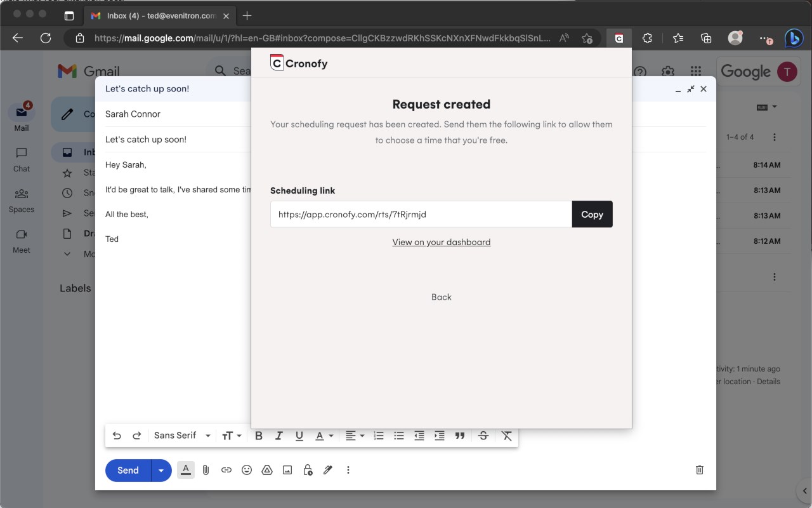Open Gmail Settings gear
Image resolution: width=812 pixels, height=508 pixels.
(668, 72)
